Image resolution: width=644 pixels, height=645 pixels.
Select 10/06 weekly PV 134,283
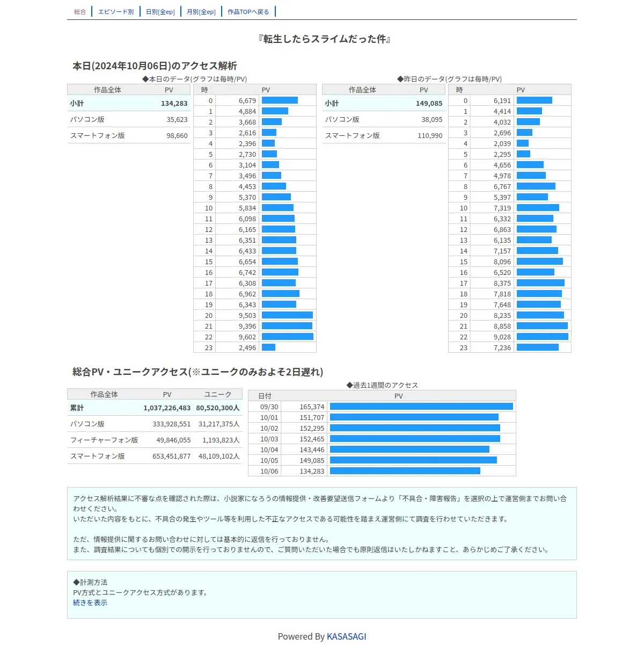pos(312,471)
